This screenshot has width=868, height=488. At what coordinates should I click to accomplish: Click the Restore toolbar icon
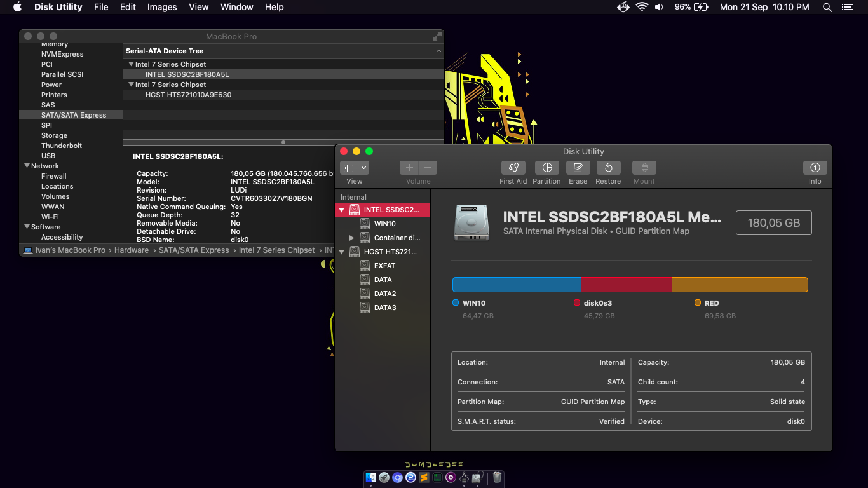coord(608,168)
